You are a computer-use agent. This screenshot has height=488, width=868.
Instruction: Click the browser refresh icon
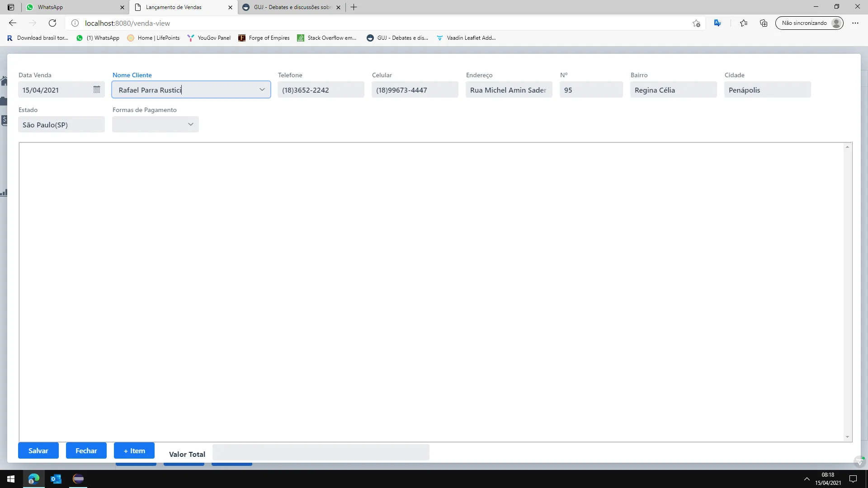[x=52, y=23]
